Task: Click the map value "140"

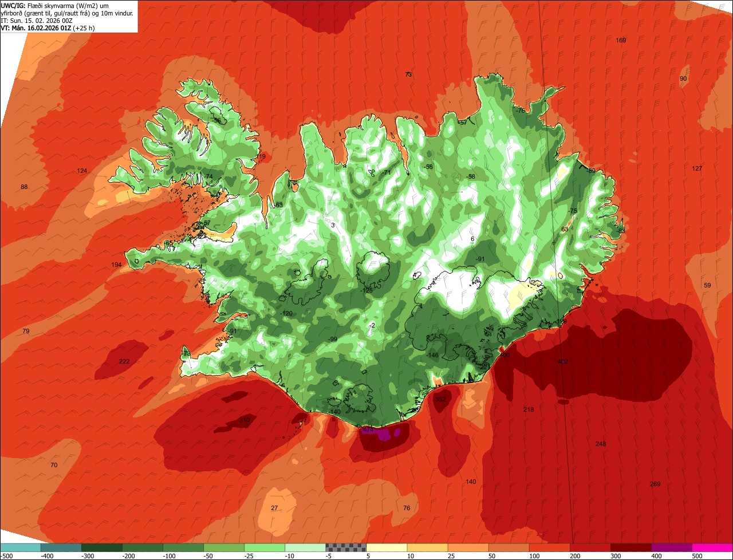Action: tap(471, 482)
